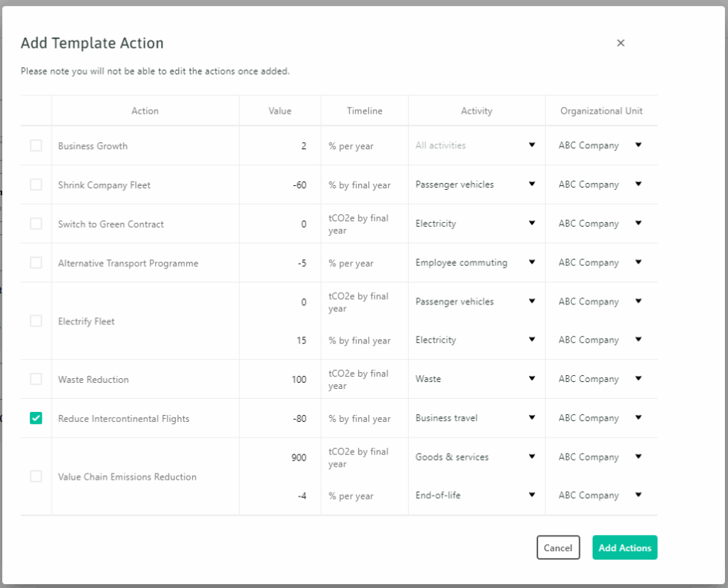
Task: Tick the Business Growth checkbox
Action: pyautogui.click(x=36, y=146)
